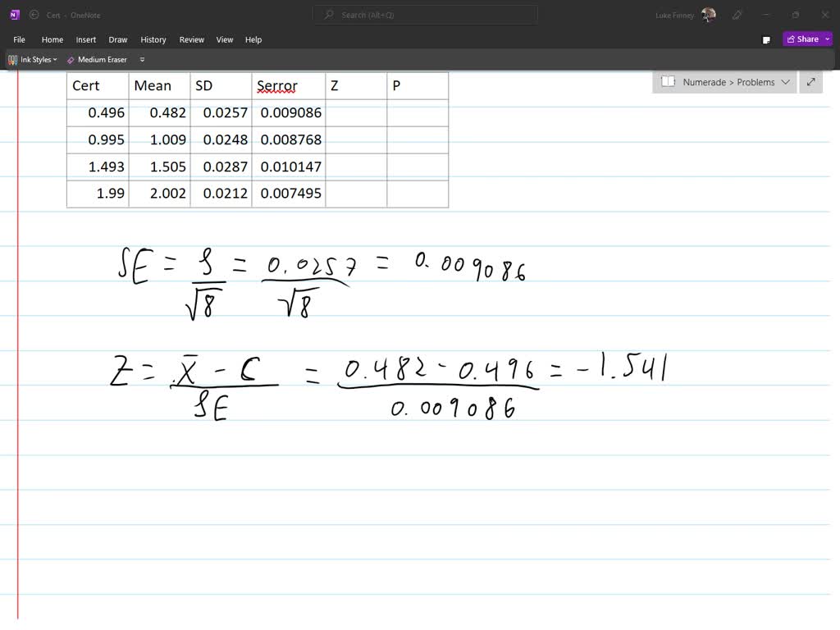
Task: Select the Medium Eraser tool
Action: [97, 59]
